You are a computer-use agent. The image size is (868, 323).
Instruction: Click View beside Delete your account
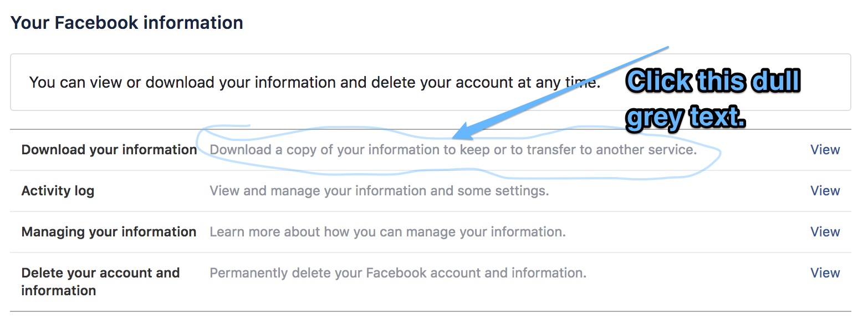(825, 273)
